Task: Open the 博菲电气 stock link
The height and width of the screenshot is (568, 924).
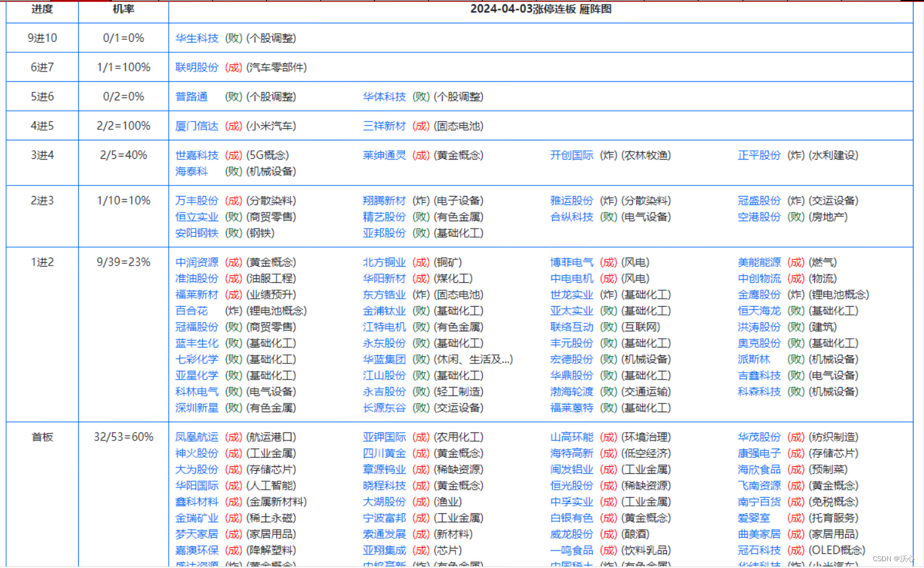Action: click(571, 262)
